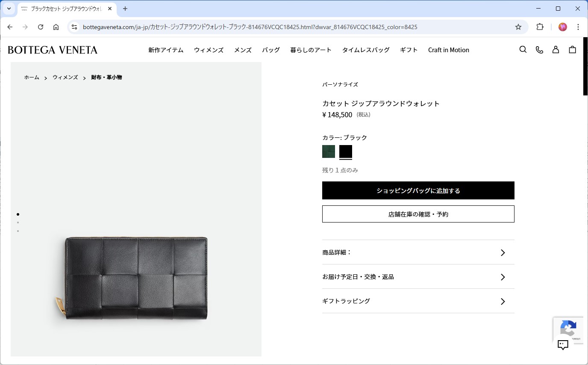
Task: Click ショッピングバッグに追加する button
Action: pos(418,190)
